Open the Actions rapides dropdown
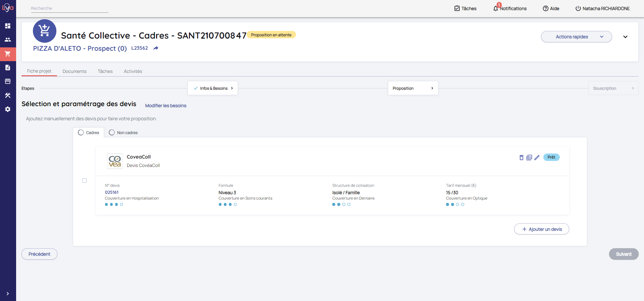Viewport: 644px width, 301px height. (x=576, y=37)
